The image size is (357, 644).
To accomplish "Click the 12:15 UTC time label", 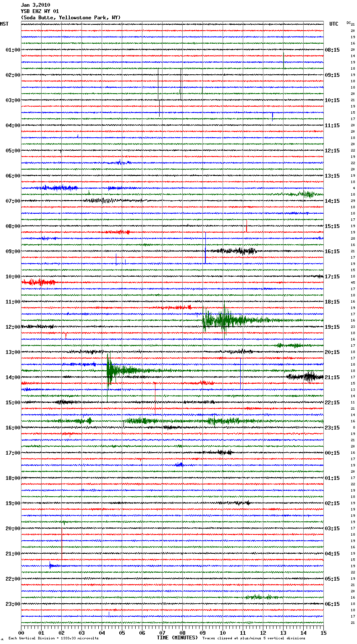I will (332, 151).
